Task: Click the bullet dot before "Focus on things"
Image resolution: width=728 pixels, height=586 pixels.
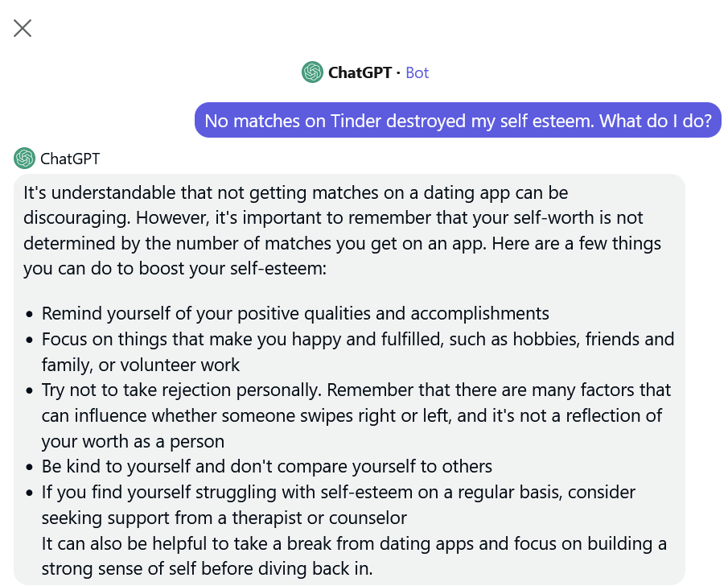Action: click(x=30, y=340)
